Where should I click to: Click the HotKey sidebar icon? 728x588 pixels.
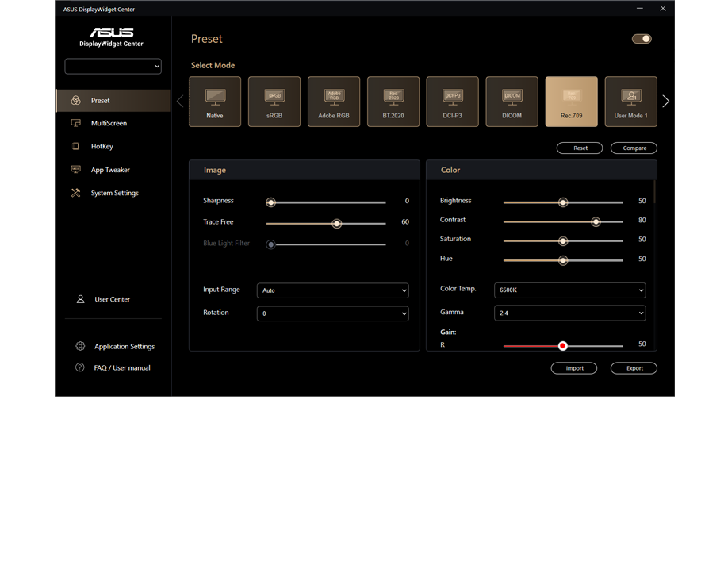coord(75,146)
